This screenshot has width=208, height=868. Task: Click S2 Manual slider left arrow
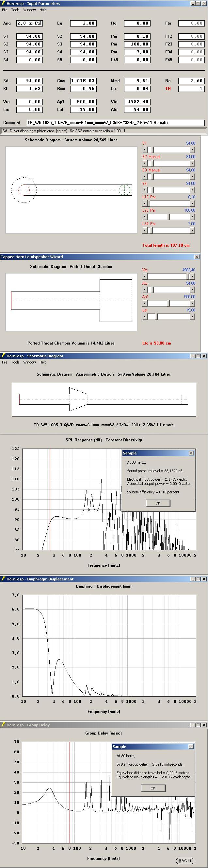coord(145,163)
